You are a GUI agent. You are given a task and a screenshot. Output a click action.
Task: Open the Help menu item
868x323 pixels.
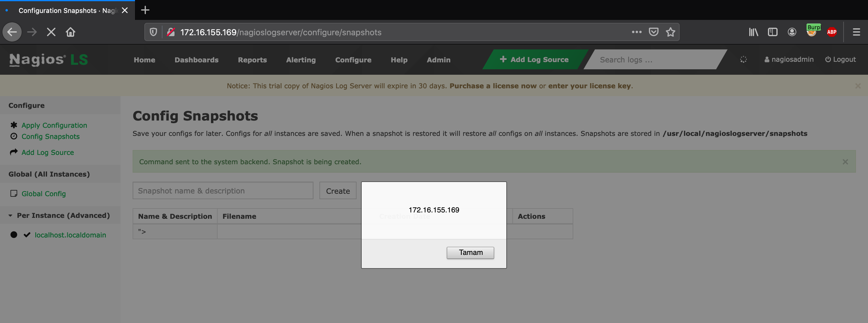(399, 60)
